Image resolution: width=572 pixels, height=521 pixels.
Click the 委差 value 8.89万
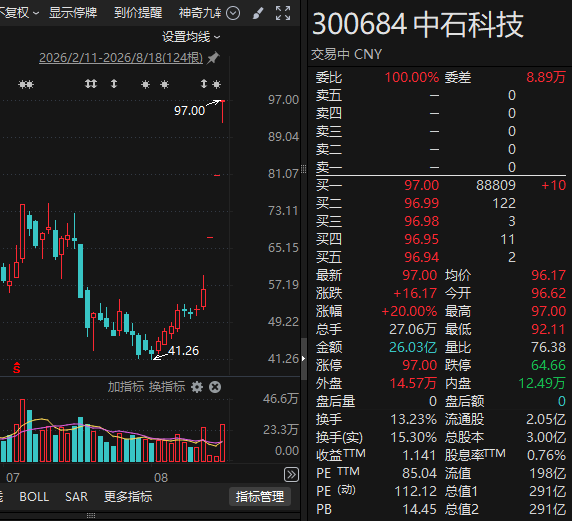[546, 77]
